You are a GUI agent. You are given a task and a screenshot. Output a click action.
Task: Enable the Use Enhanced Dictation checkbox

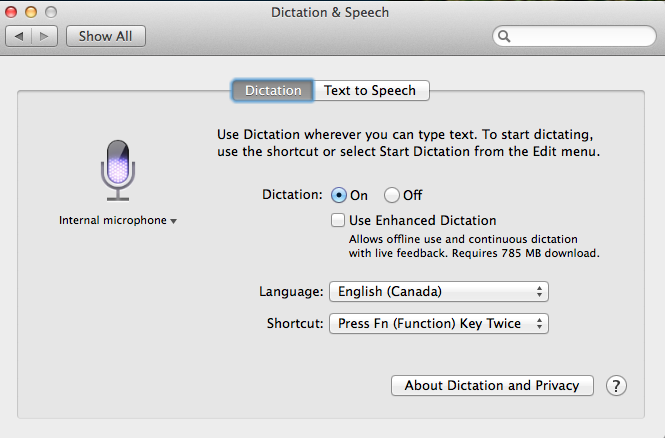tap(339, 220)
